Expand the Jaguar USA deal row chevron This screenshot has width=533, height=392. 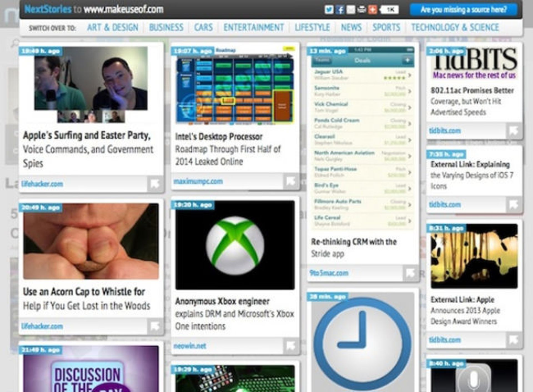click(409, 74)
